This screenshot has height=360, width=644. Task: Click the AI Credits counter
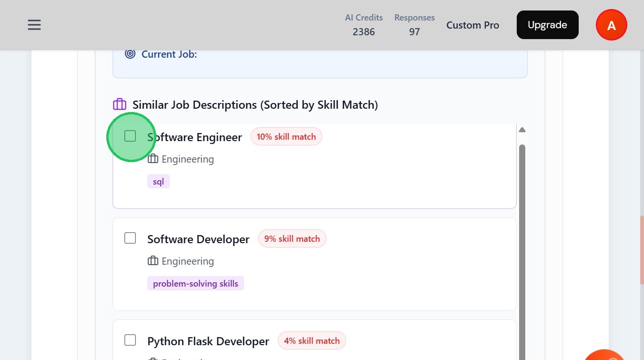(x=364, y=25)
